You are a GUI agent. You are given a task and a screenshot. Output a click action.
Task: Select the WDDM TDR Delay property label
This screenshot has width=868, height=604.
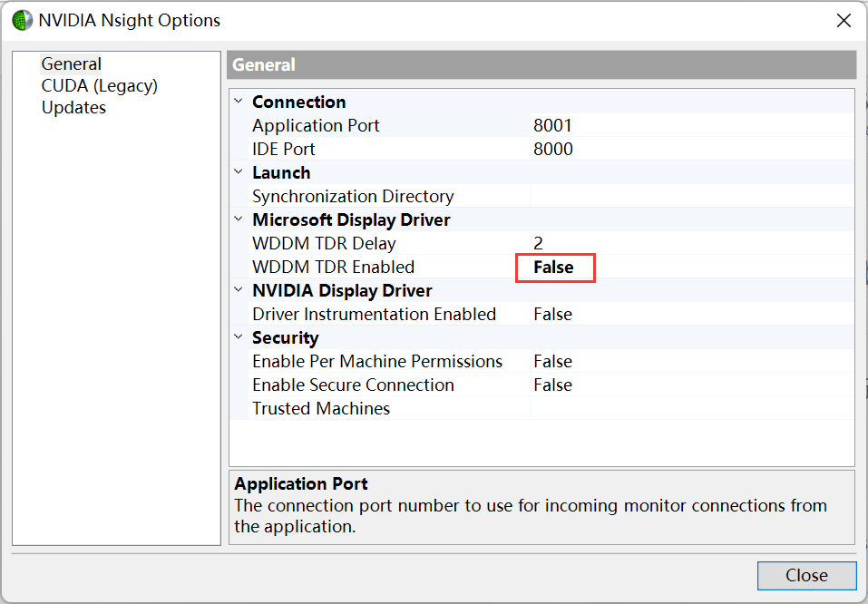click(324, 244)
